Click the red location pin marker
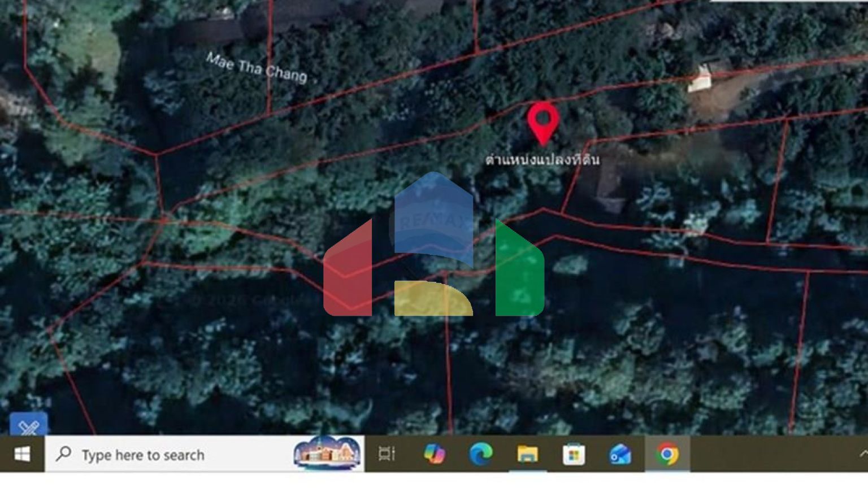Image resolution: width=868 pixels, height=488 pixels. pyautogui.click(x=543, y=120)
